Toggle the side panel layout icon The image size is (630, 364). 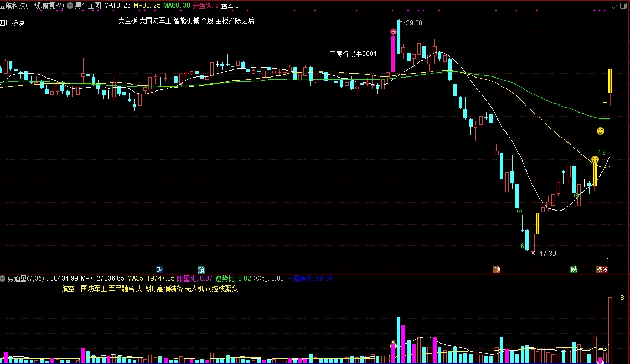(623, 5)
